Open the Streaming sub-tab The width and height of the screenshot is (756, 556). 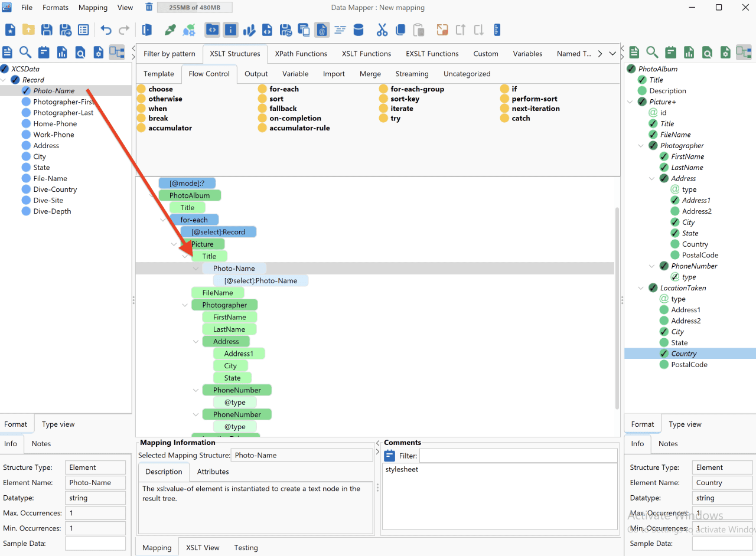coord(412,74)
